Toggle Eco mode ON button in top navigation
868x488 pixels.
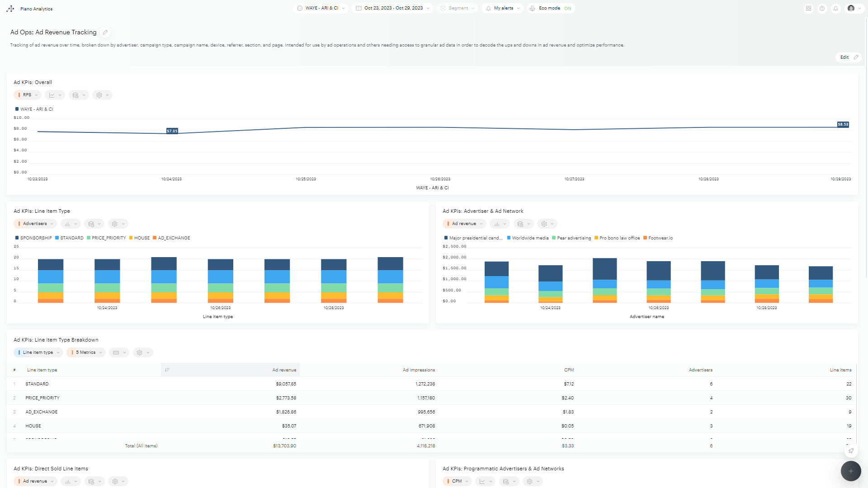point(549,8)
